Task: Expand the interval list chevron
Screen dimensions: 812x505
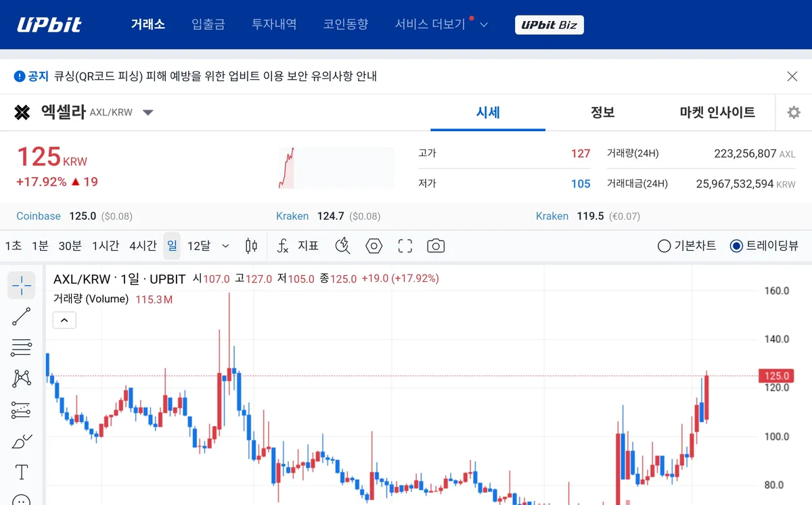Action: tap(226, 246)
